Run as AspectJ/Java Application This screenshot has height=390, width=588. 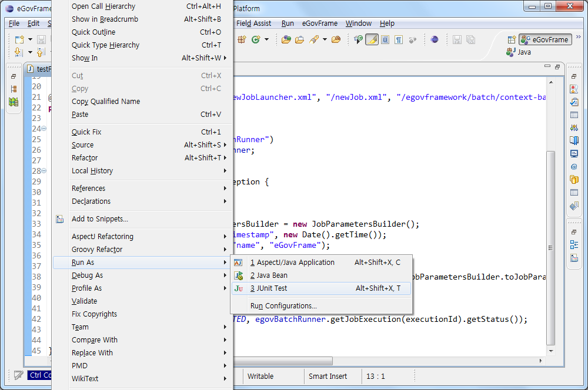292,263
